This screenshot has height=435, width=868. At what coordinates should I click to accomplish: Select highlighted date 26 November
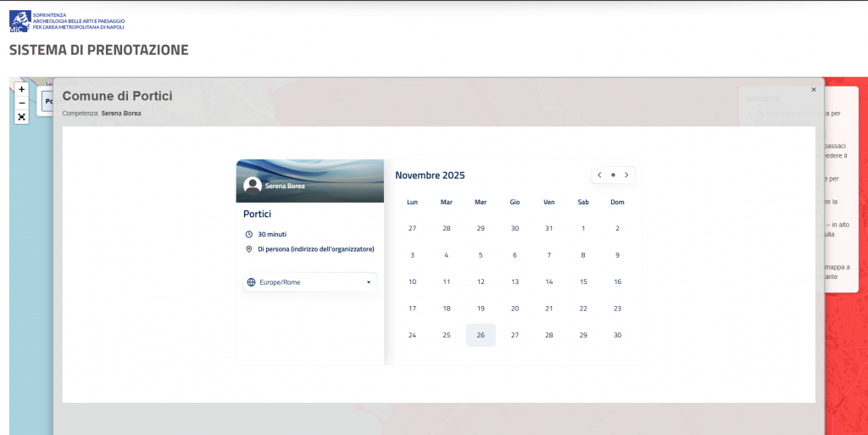point(481,335)
